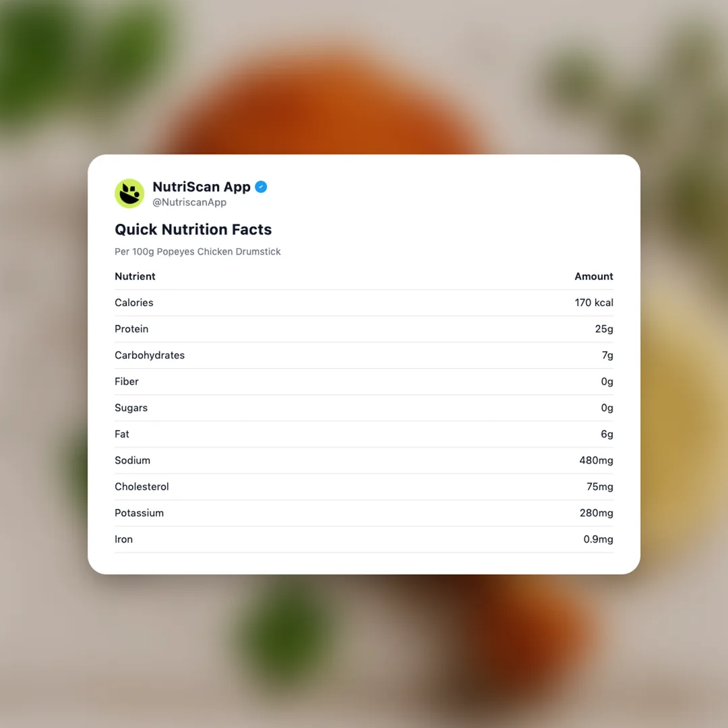Image resolution: width=728 pixels, height=728 pixels.
Task: Click the NutriScan green leaf avatar
Action: (x=129, y=193)
